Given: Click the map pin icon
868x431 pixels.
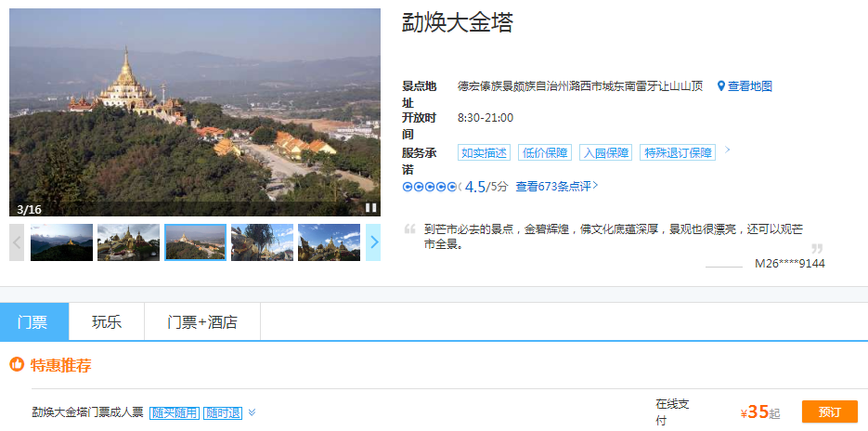Looking at the screenshot, I should 720,85.
